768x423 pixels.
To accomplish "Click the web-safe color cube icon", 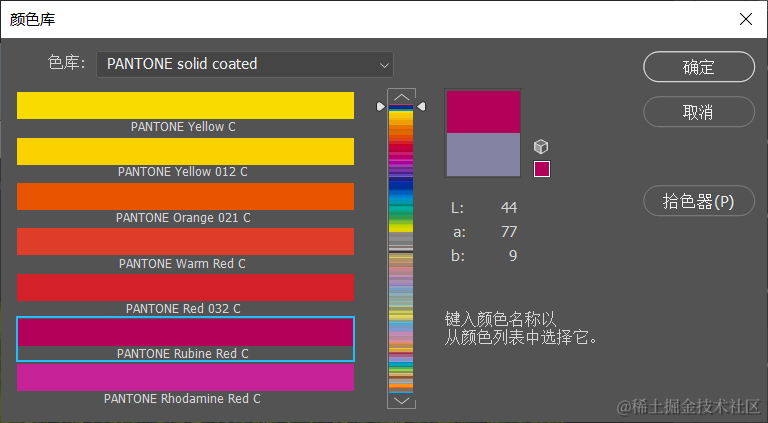I will (541, 146).
